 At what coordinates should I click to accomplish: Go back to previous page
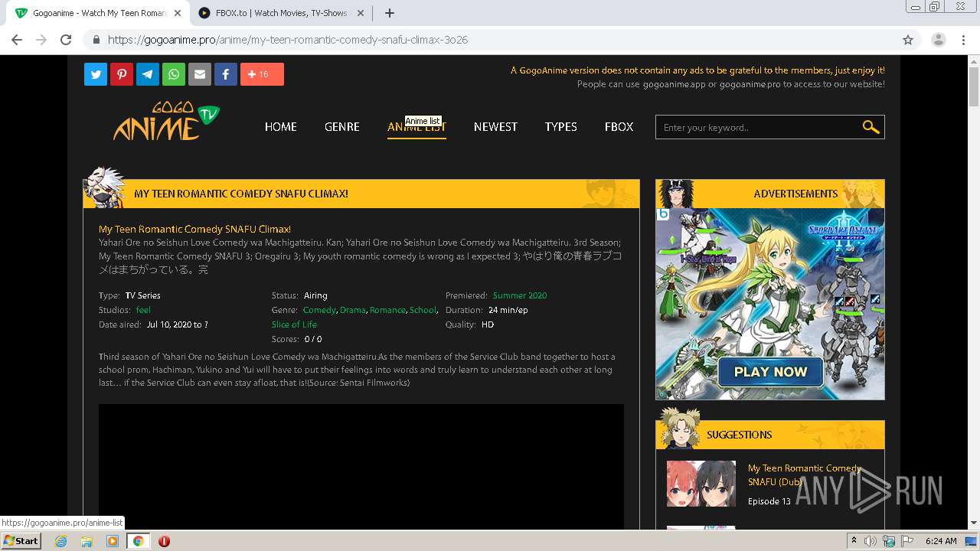17,40
